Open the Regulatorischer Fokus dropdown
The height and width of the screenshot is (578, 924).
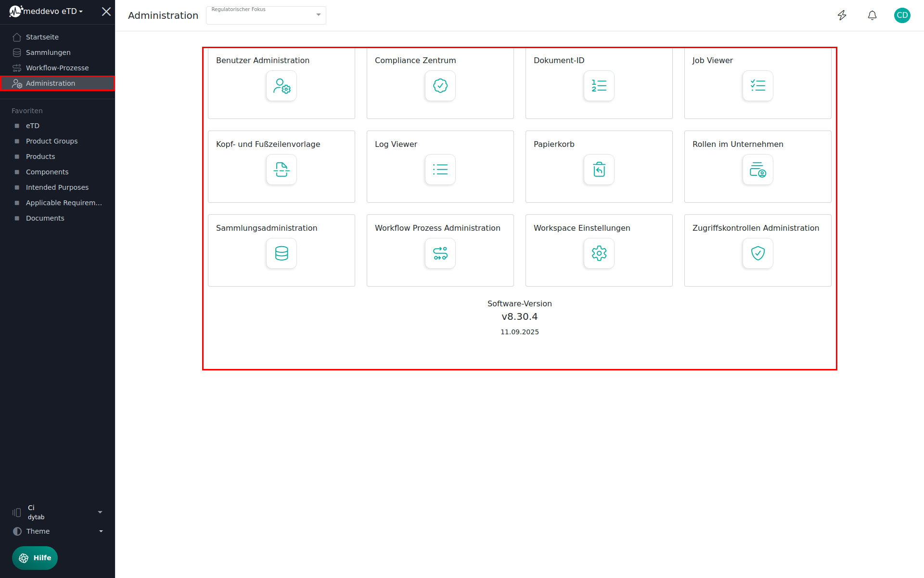coord(266,15)
